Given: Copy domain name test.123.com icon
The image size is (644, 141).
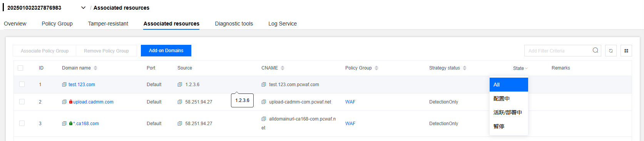Looking at the screenshot, I should 64,85.
